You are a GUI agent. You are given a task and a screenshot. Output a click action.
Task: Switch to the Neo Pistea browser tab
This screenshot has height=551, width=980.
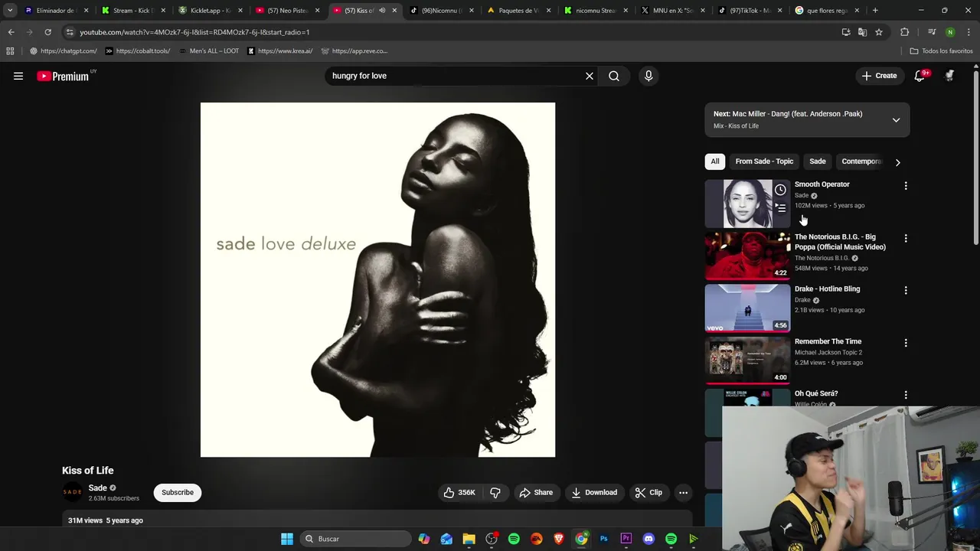click(x=288, y=11)
